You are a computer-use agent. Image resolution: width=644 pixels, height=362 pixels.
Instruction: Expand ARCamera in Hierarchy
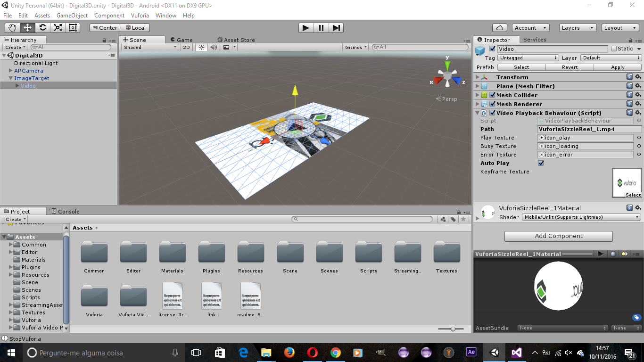[11, 71]
